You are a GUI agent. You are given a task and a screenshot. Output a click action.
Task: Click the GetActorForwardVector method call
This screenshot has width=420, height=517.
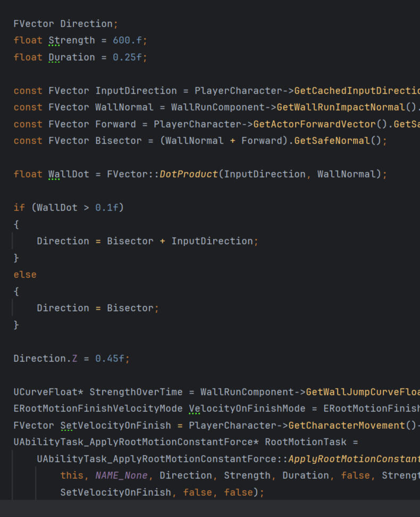pos(315,124)
